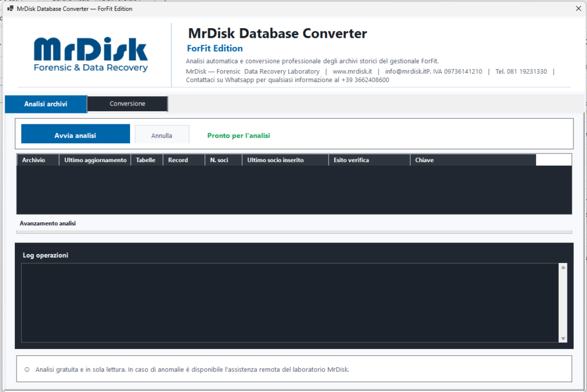Click the Esito verifica column header
587x392 pixels.
pos(369,160)
